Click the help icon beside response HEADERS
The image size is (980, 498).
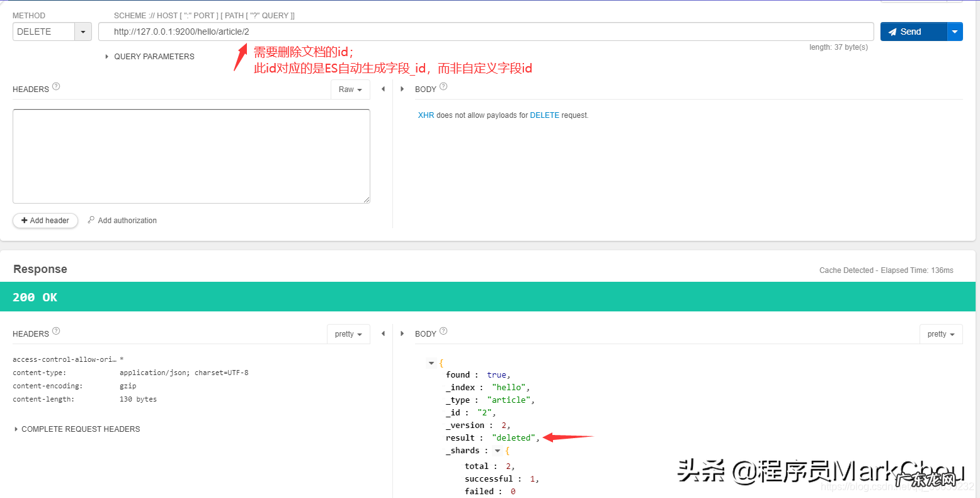click(x=56, y=331)
